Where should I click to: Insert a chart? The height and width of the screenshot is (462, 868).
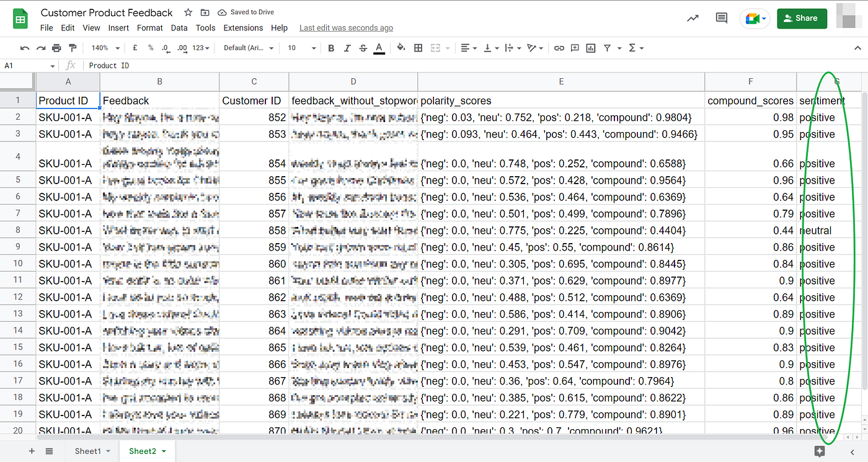591,48
